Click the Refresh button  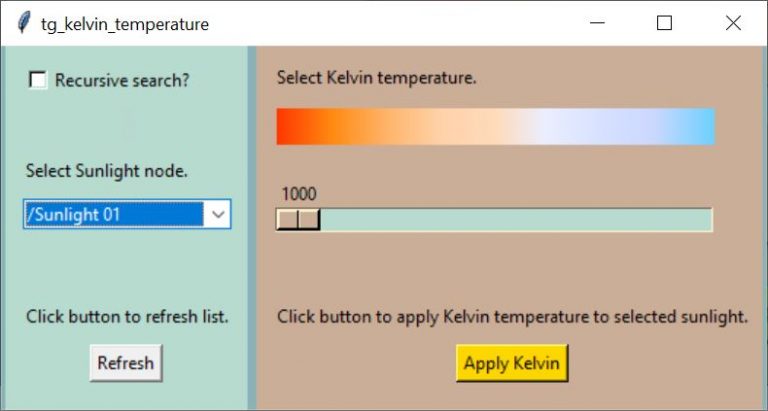(126, 363)
